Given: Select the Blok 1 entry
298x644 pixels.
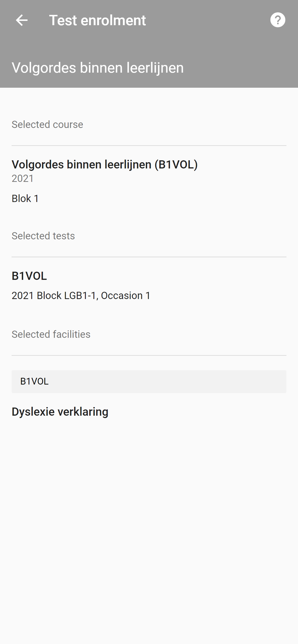Looking at the screenshot, I should (x=25, y=198).
